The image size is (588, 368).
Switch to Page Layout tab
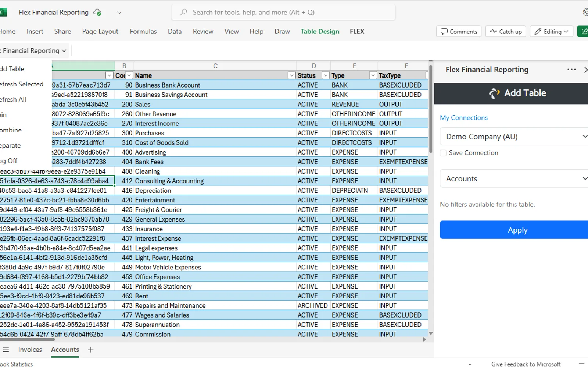(x=100, y=31)
